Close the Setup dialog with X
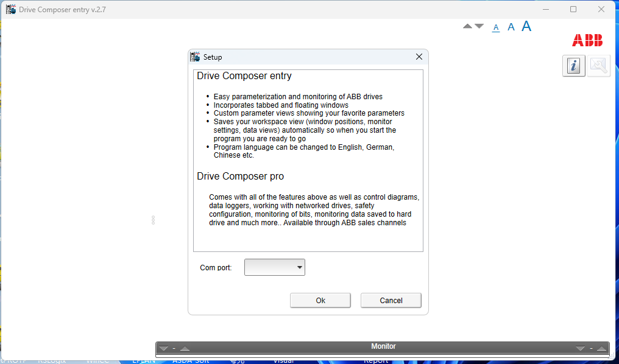Image resolution: width=619 pixels, height=364 pixels. point(419,57)
